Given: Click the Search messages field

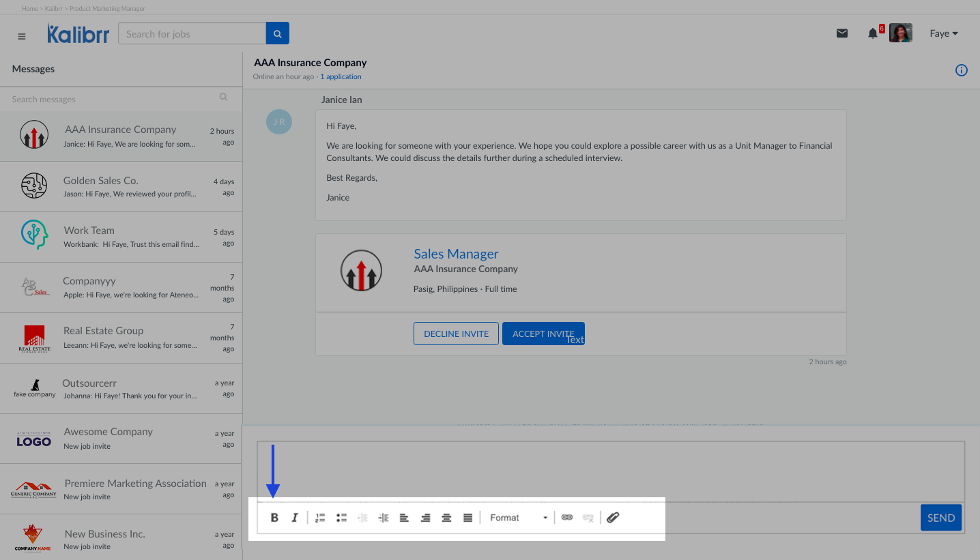Looking at the screenshot, I should click(113, 100).
